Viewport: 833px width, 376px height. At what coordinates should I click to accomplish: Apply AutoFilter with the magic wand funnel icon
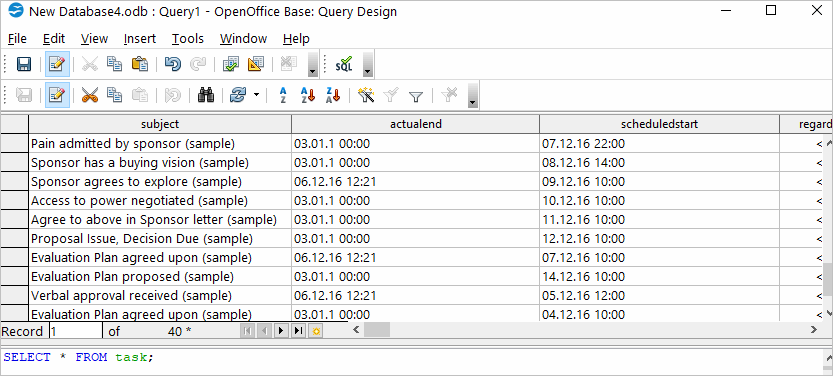[366, 96]
